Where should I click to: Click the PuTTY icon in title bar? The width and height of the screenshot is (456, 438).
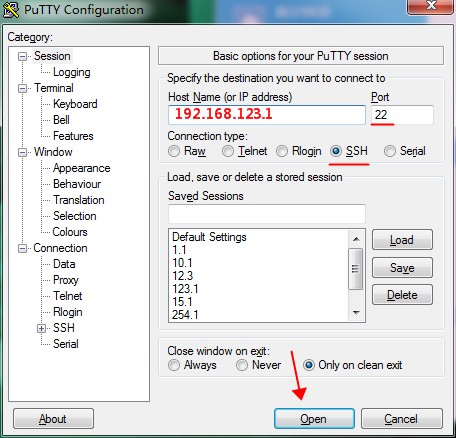11,10
